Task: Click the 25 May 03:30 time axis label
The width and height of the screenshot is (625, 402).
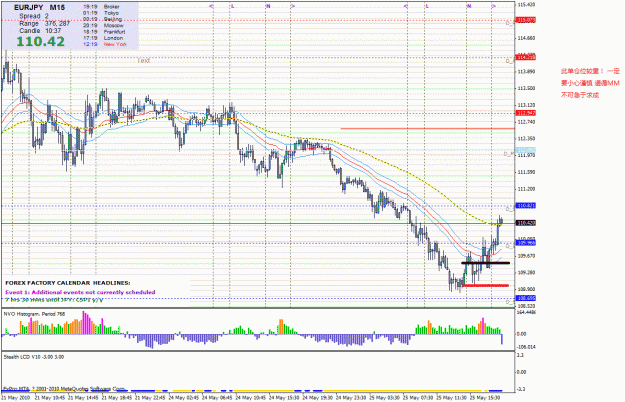Action: [x=385, y=398]
